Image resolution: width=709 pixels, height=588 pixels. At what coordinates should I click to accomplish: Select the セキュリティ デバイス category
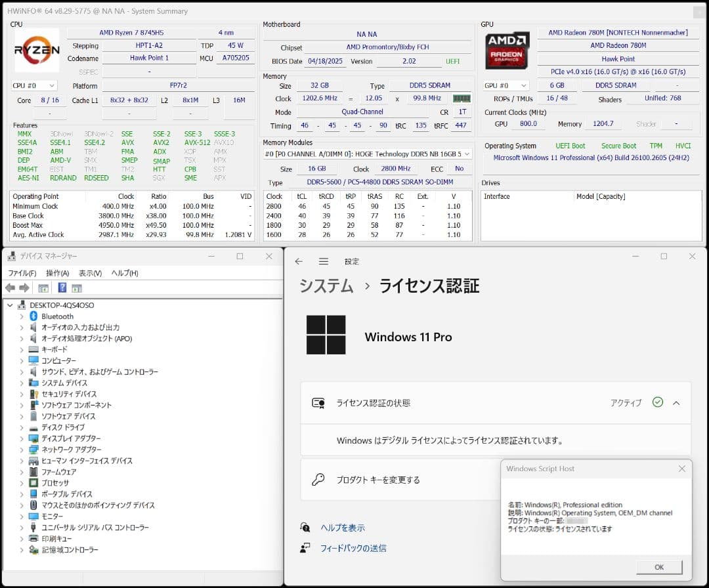pos(69,394)
